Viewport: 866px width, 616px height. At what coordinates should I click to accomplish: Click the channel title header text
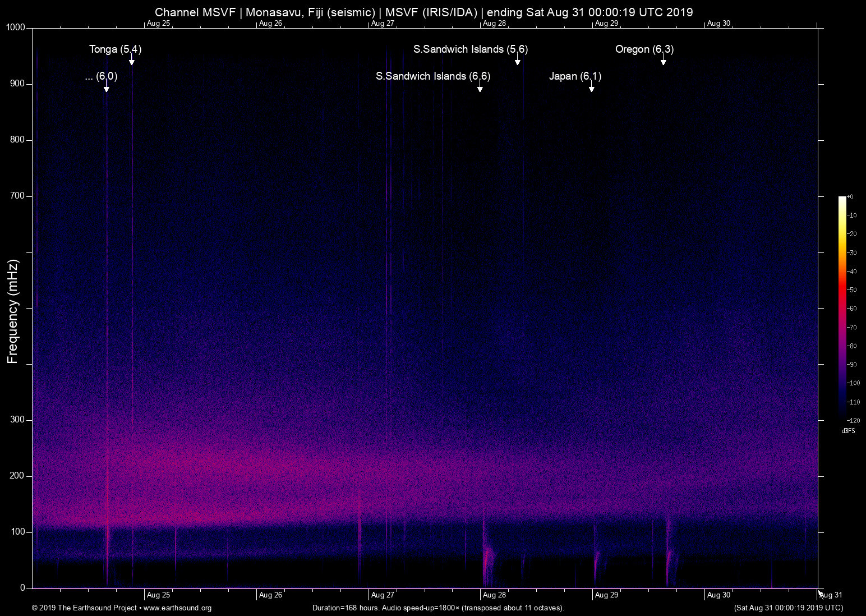425,12
